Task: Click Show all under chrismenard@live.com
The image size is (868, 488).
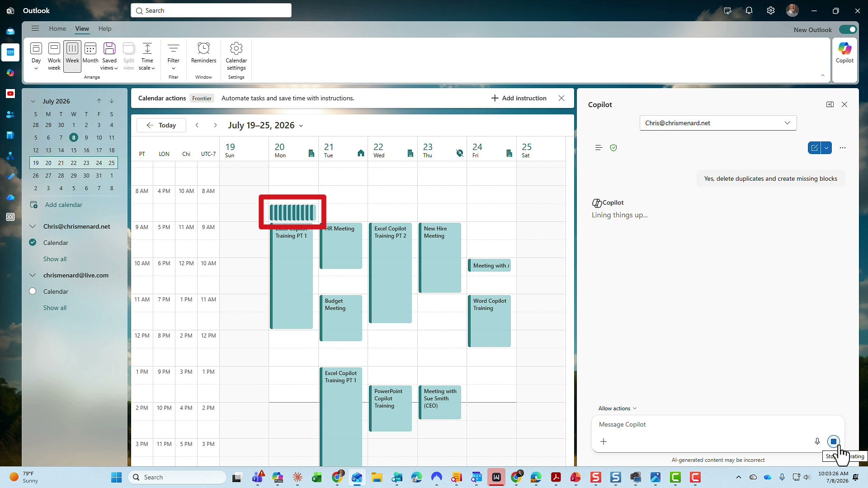Action: [x=55, y=308]
